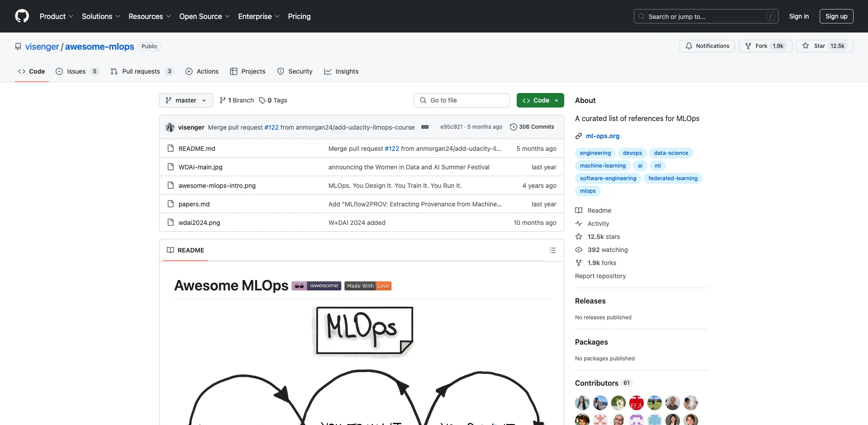The width and height of the screenshot is (868, 425).
Task: Open ml-ops.org website link
Action: click(x=603, y=136)
